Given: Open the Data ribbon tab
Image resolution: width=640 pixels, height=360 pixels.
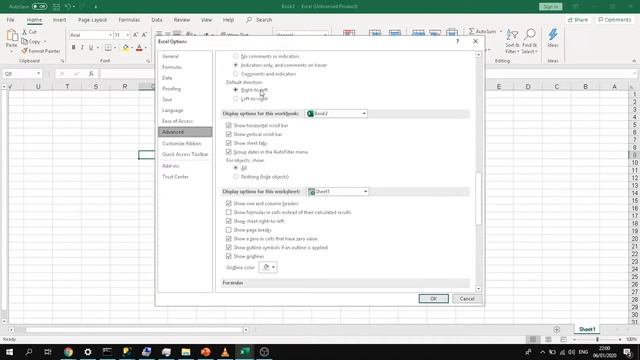Looking at the screenshot, I should click(157, 20).
